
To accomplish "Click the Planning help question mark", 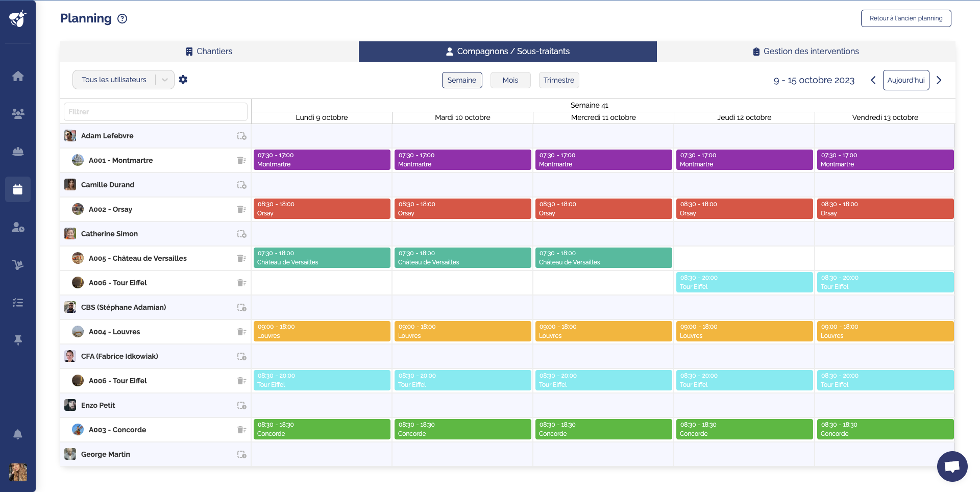I will coord(122,19).
